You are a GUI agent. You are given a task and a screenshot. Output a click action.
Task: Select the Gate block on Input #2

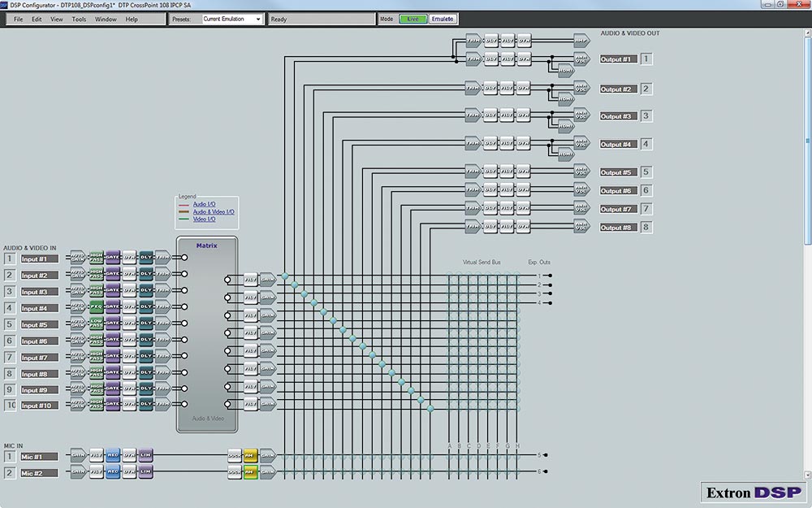pos(113,274)
